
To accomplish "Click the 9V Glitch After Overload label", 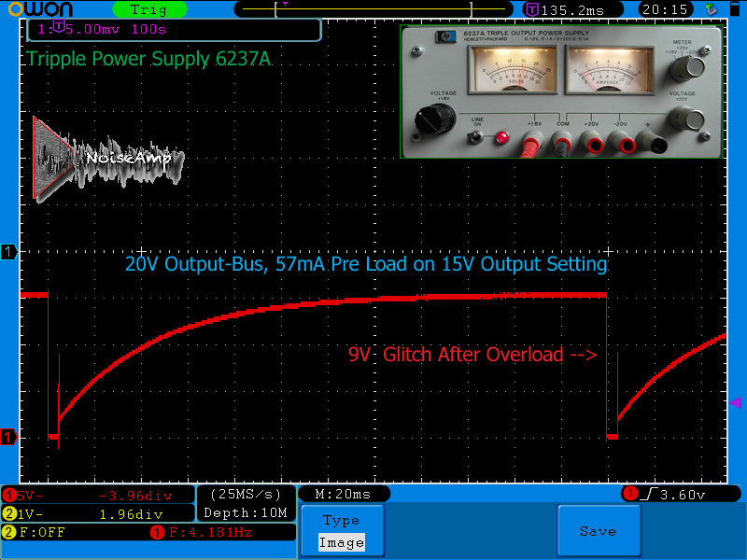I will click(x=472, y=355).
